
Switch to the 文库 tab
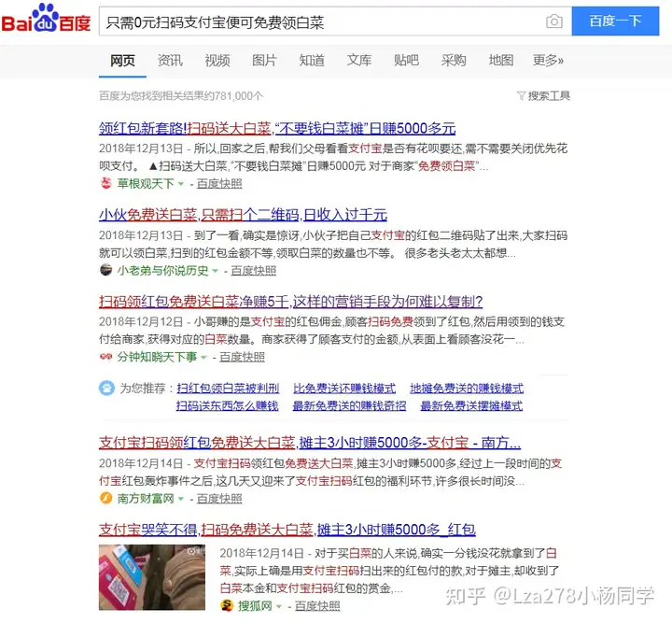coord(359,61)
